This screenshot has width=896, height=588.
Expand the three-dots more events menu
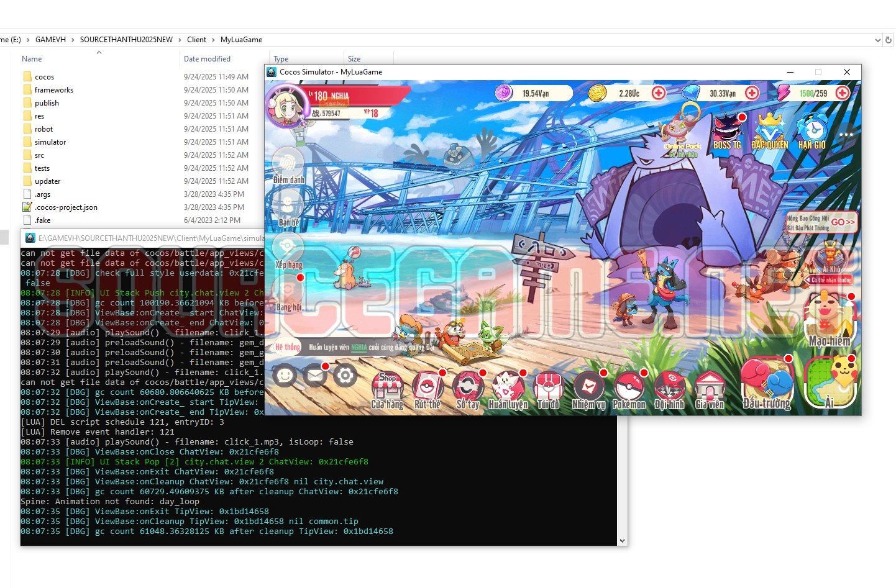pyautogui.click(x=846, y=134)
